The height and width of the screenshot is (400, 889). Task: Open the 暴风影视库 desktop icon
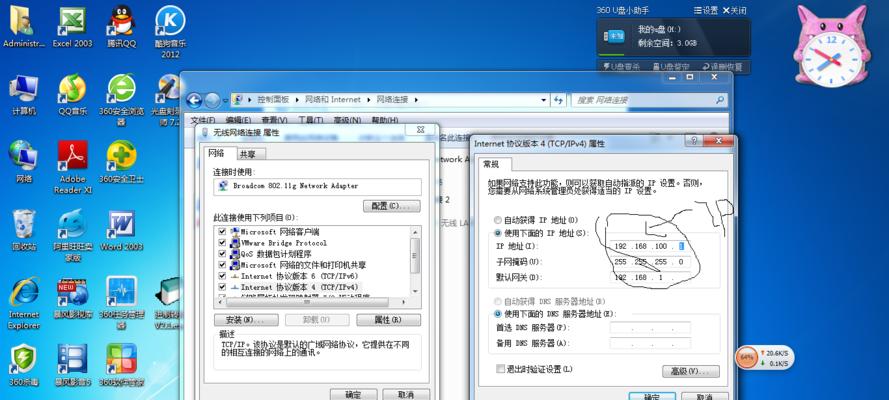(73, 297)
